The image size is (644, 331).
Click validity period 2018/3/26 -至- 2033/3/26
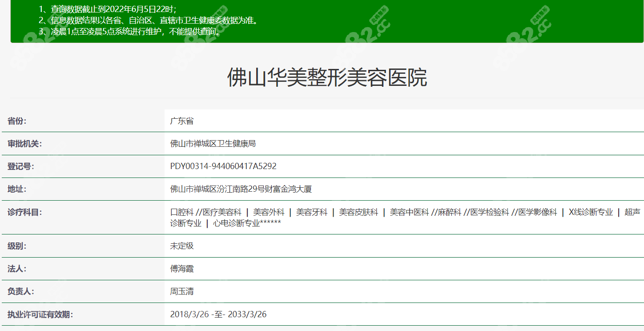tap(218, 315)
